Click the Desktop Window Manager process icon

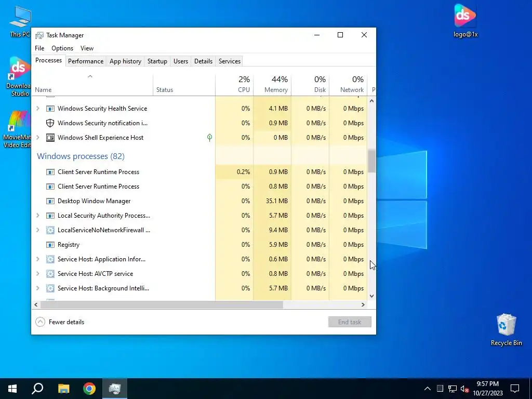[50, 201]
